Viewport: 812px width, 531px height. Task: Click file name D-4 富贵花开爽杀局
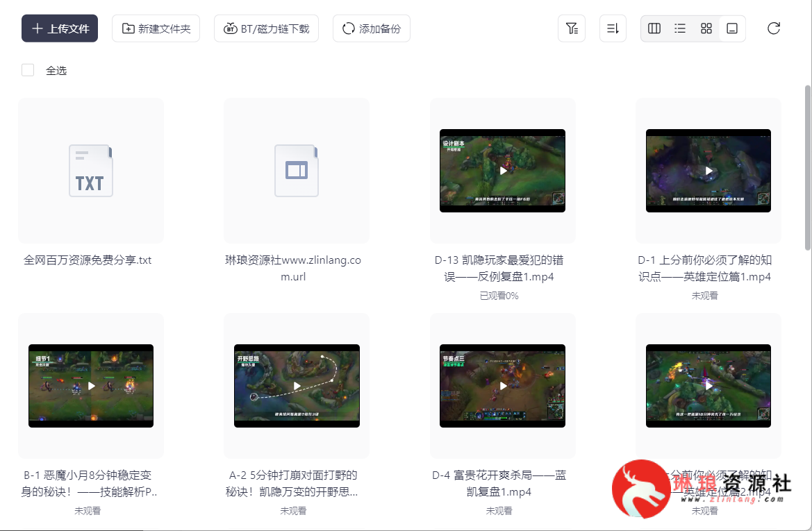(499, 483)
